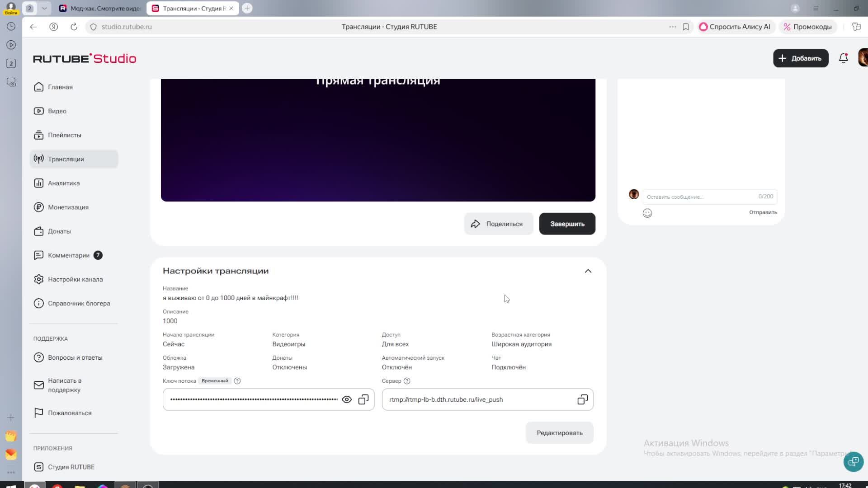Go to Comments section in sidebar
Viewport: 868px width, 488px height.
[x=69, y=255]
